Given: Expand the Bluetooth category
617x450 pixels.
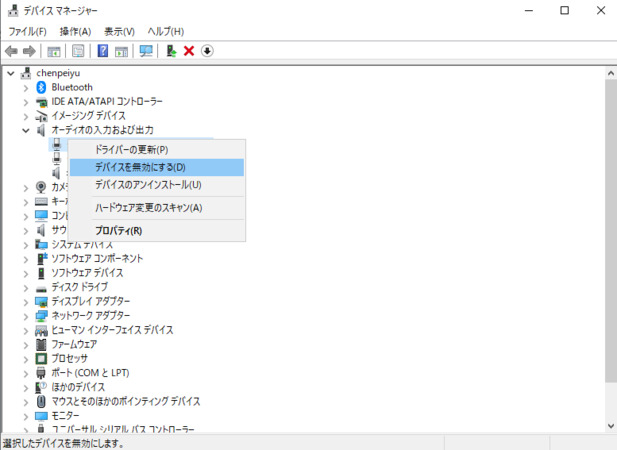Looking at the screenshot, I should 26,88.
